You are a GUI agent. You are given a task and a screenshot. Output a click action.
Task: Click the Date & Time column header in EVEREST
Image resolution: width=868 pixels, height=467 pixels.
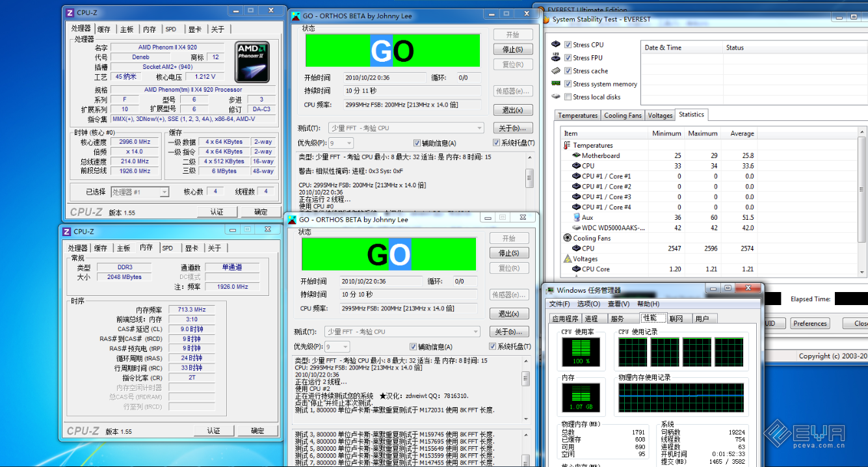point(681,47)
